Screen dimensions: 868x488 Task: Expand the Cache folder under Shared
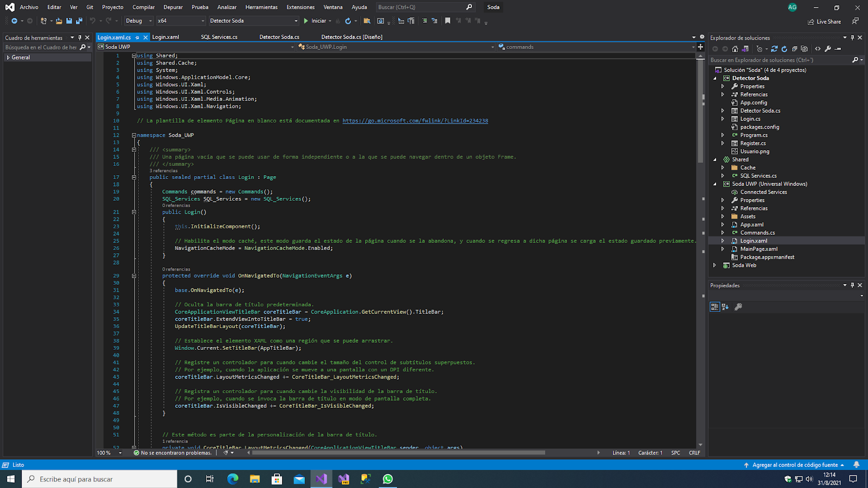pyautogui.click(x=723, y=168)
